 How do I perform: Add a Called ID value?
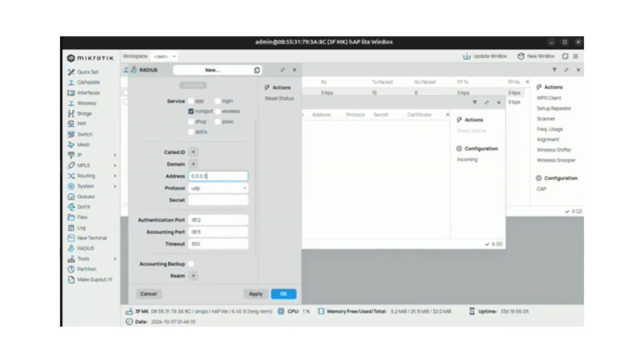193,152
